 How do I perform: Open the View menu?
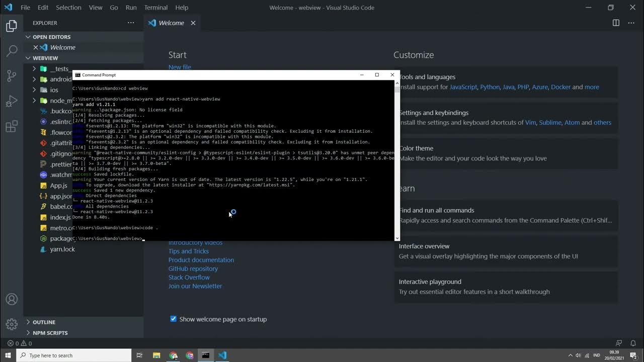pyautogui.click(x=96, y=8)
